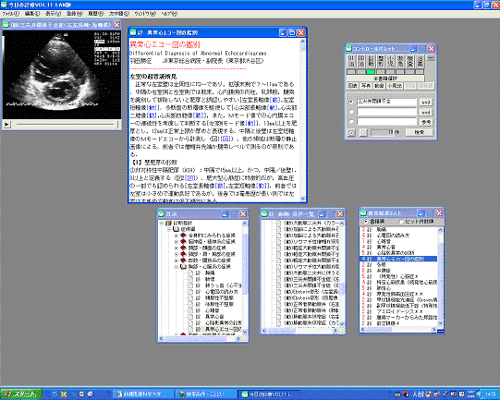Open the ヘルプ menu
Image resolution: width=500 pixels, height=400 pixels.
click(169, 14)
